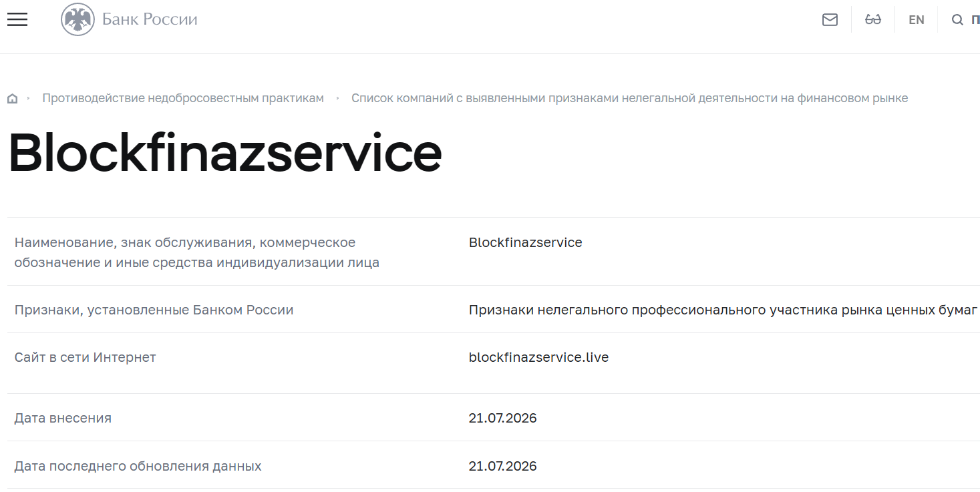The width and height of the screenshot is (980, 492).
Task: Open the envelope contact icon
Action: (x=830, y=20)
